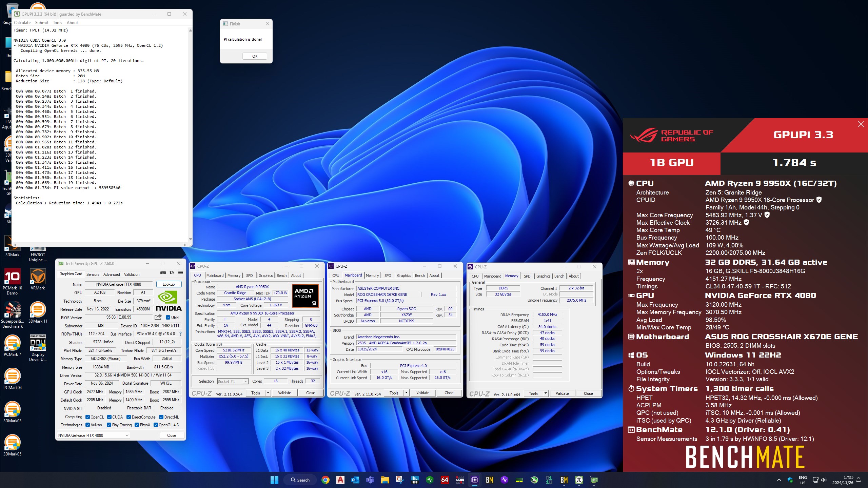Click the Bus Interface question mark in GPU-Z
Screen dimensions: 868x488
pyautogui.click(x=180, y=334)
